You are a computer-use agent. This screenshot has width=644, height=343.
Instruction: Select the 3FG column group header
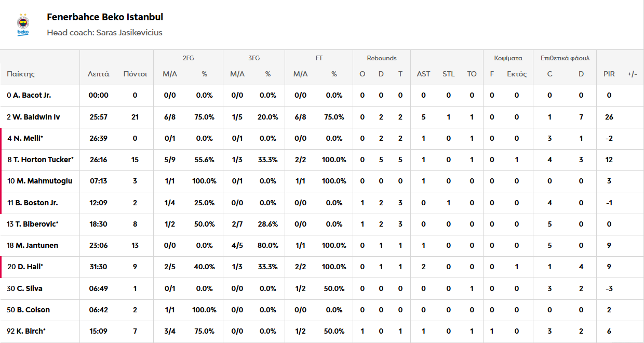[253, 58]
